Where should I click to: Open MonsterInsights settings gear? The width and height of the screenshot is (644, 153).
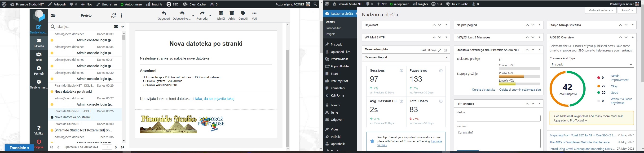445,50
